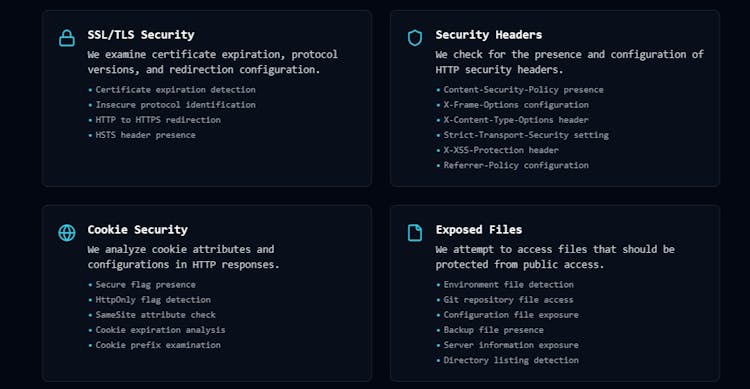Click the Cookie Security card title
Viewport: 750px width, 389px height.
coord(137,230)
